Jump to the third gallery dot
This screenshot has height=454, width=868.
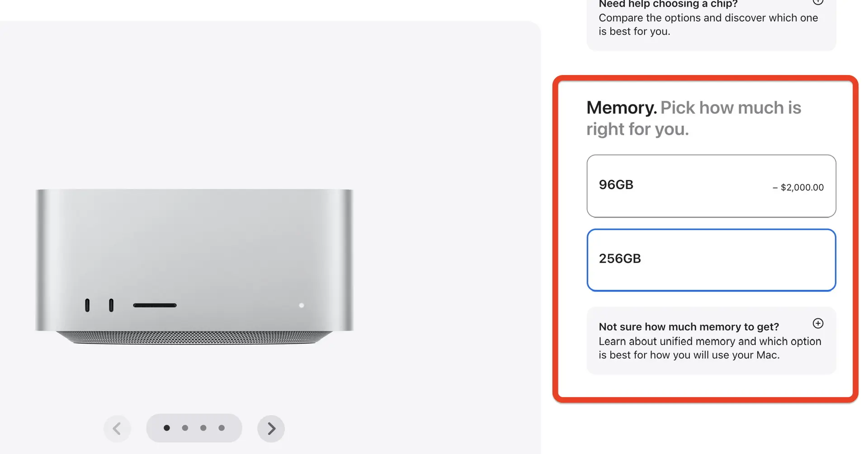click(203, 428)
